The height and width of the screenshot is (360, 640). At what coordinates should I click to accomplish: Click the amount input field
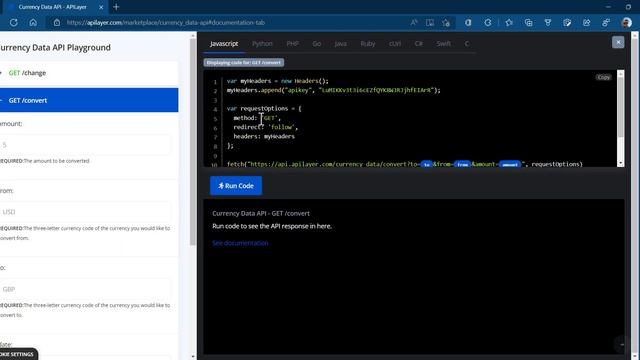pos(85,145)
